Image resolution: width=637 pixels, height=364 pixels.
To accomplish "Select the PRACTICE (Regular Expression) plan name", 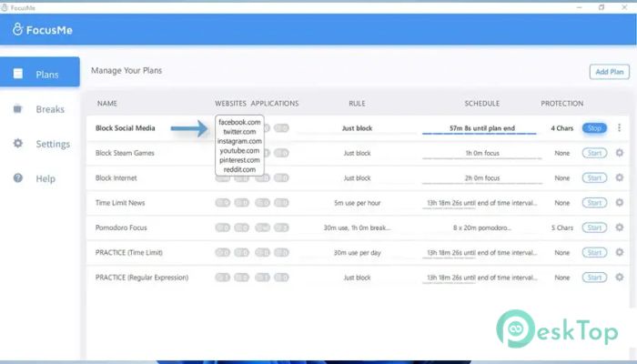I will 142,278.
